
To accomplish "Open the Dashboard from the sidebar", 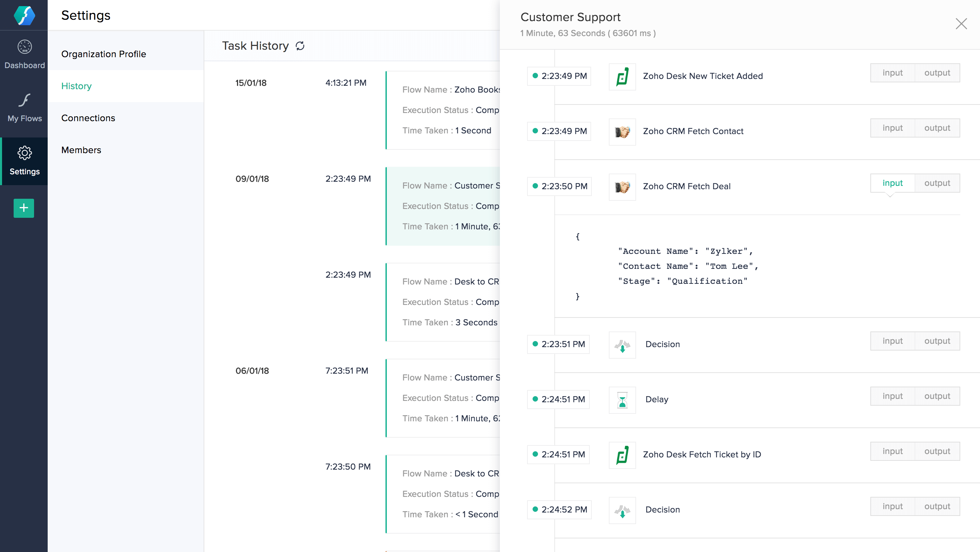I will pyautogui.click(x=24, y=53).
